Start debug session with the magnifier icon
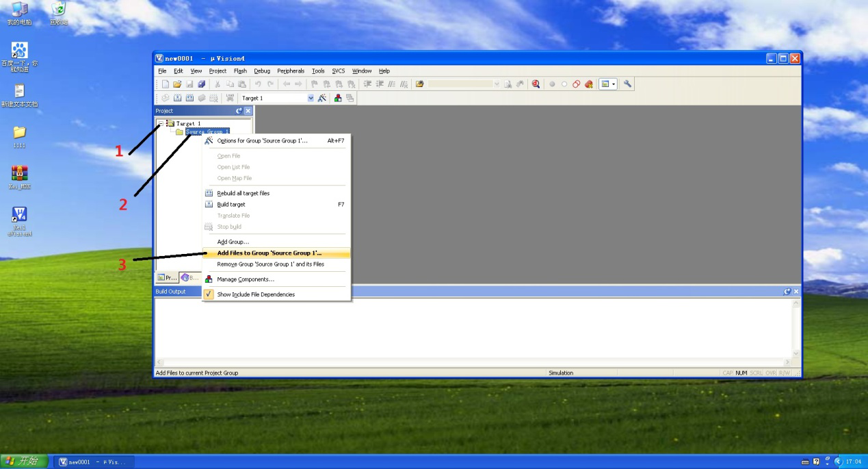Screen dimensions: 868x469 pos(536,84)
